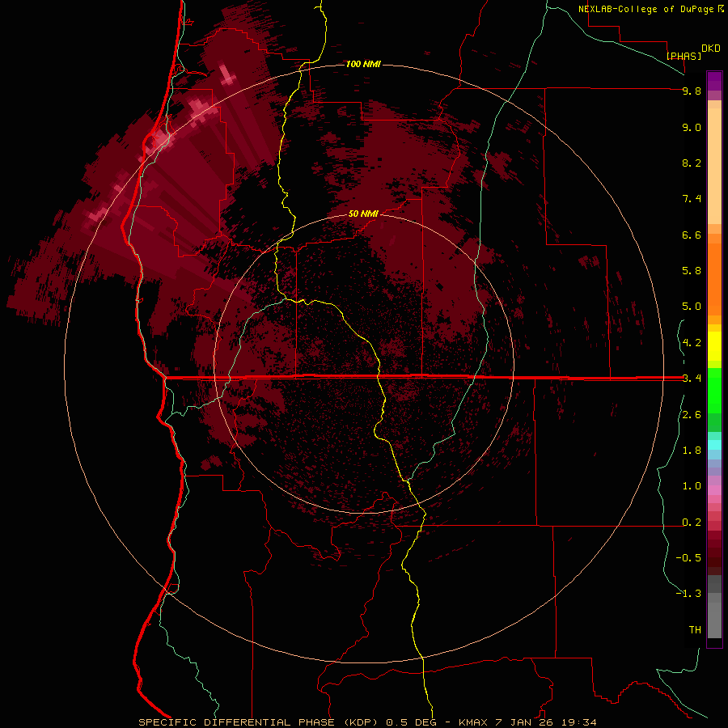Click the "100 NMI" range ring label
The width and height of the screenshot is (728, 728).
[363, 64]
